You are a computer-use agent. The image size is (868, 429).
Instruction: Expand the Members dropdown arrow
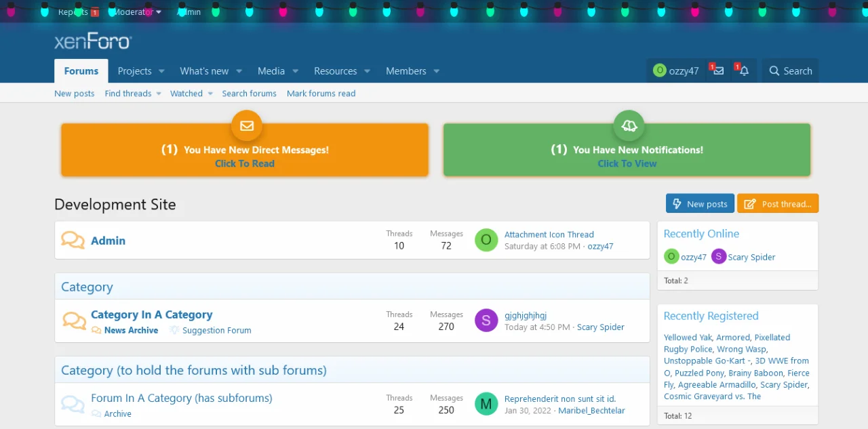pos(437,71)
